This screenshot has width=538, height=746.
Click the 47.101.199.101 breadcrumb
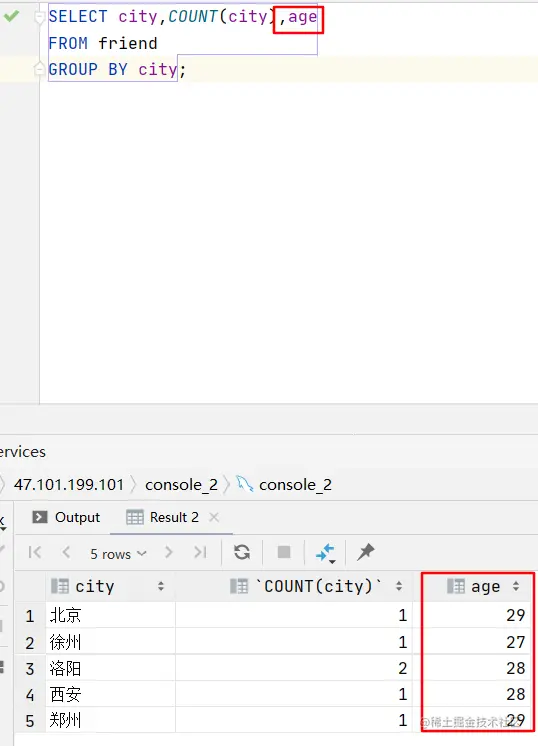coord(68,485)
